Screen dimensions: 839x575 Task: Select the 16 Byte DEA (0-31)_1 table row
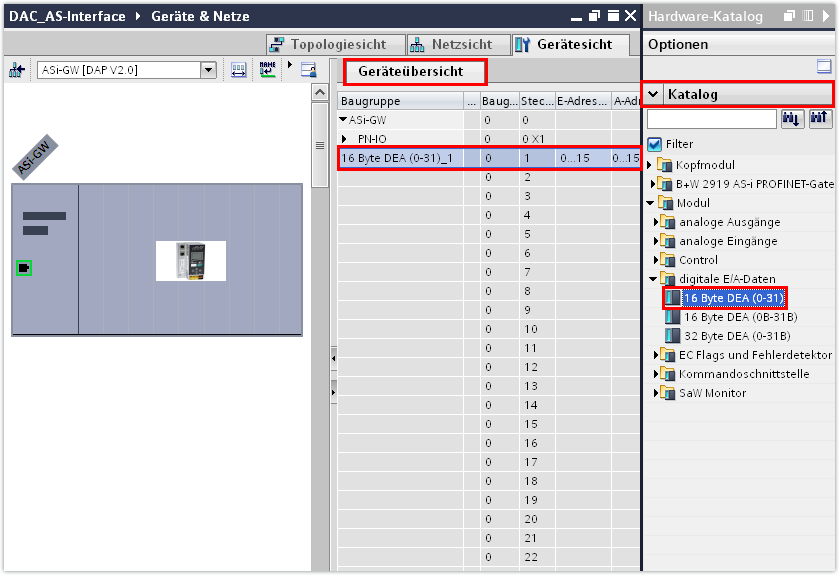click(x=400, y=158)
